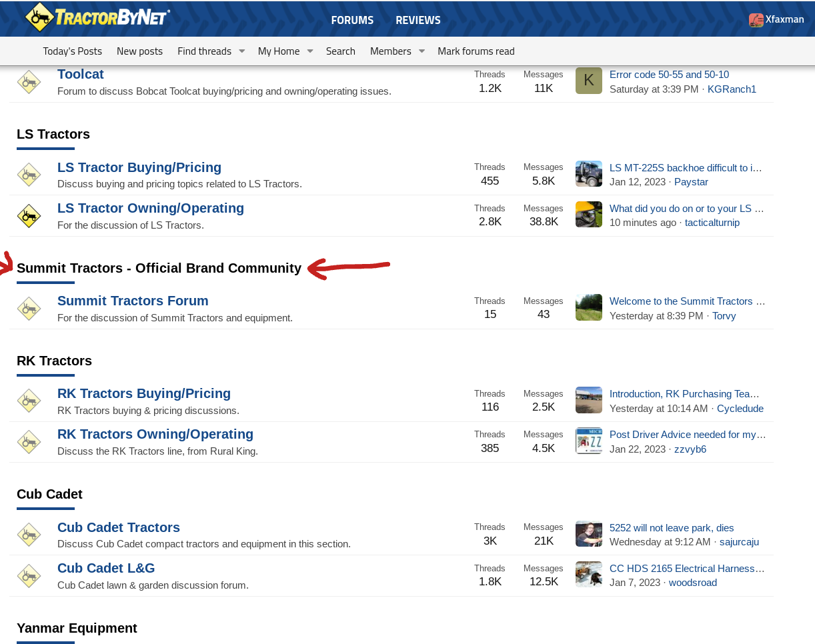Open CC HDS 2165 Electrical Harness thread

pyautogui.click(x=687, y=569)
